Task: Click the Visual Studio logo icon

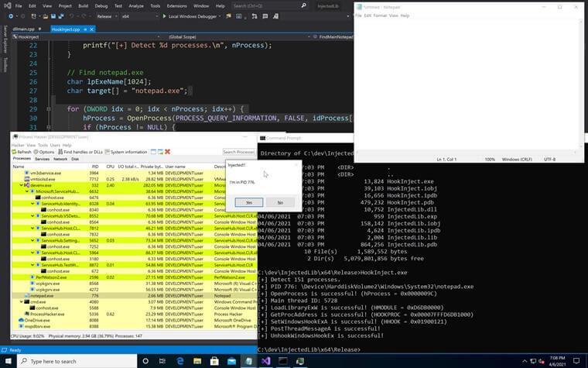Action: 7,5
